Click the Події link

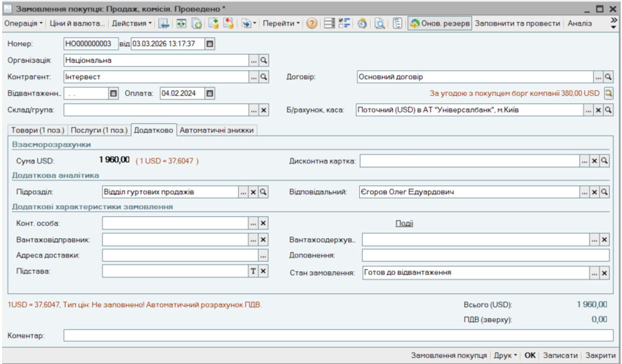click(x=404, y=223)
